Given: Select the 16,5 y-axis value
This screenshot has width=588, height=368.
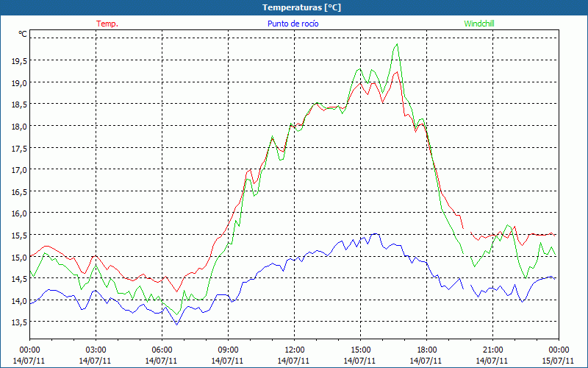Looking at the screenshot, I should (x=19, y=192).
